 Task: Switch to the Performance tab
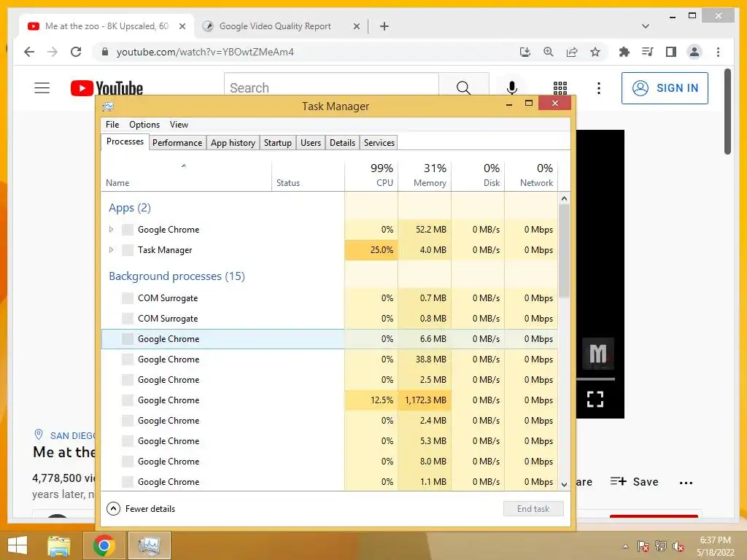point(177,143)
